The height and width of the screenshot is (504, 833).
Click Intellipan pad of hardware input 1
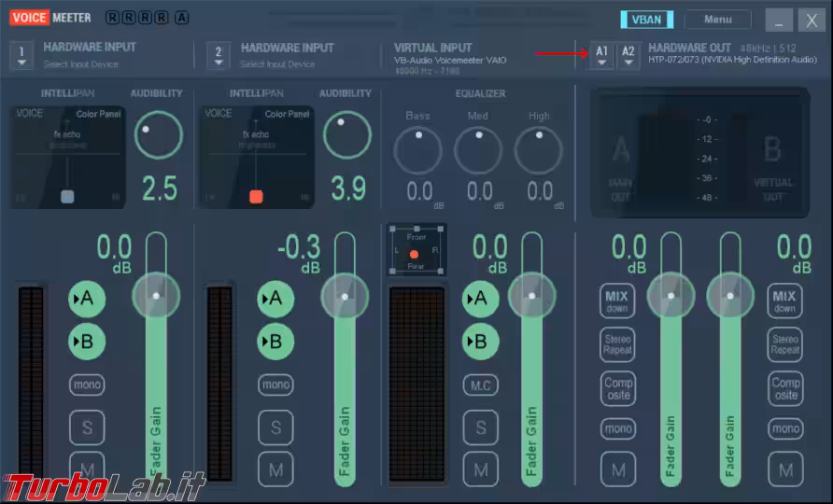(x=67, y=157)
